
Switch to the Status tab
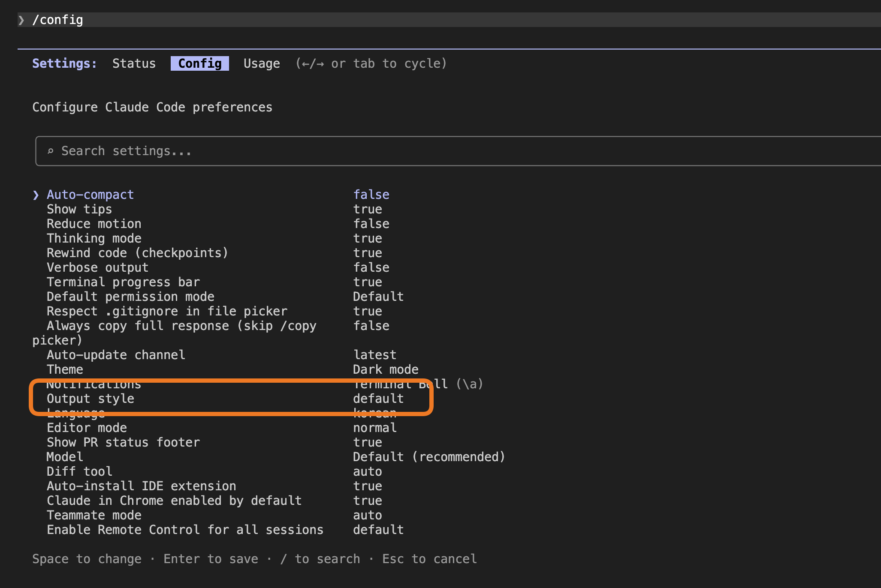point(134,63)
